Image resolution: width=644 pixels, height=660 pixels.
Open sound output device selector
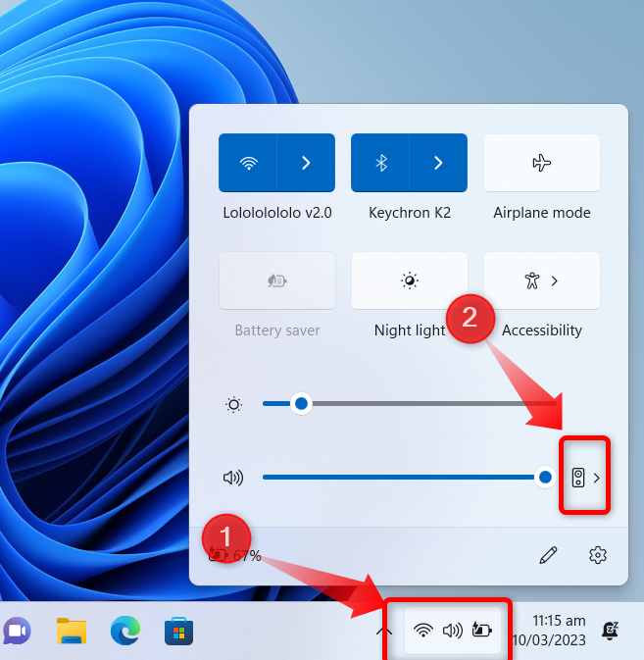585,478
